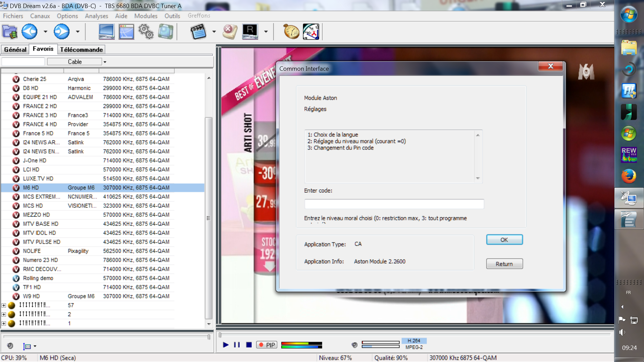
Task: Click "2: Réglage du niveau moral" option
Action: coord(357,141)
